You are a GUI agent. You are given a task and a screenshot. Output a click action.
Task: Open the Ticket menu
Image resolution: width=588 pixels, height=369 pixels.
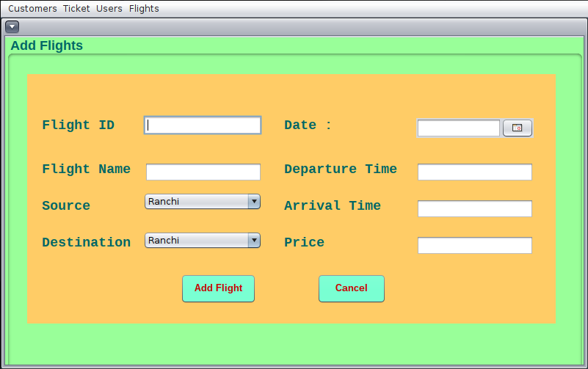(x=76, y=9)
